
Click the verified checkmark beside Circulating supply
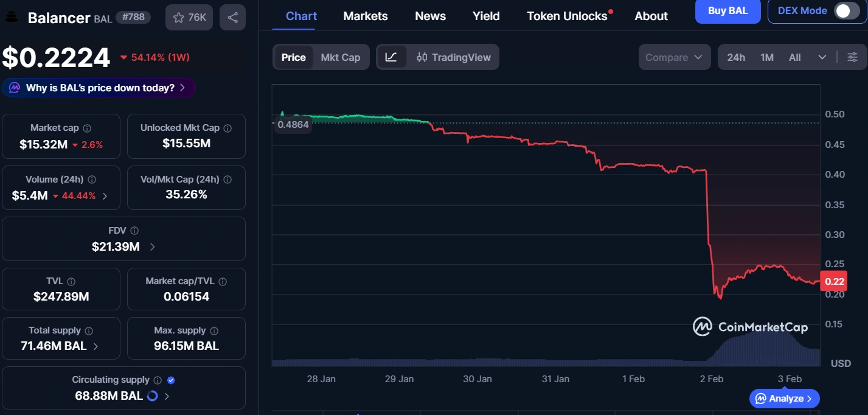coord(170,380)
